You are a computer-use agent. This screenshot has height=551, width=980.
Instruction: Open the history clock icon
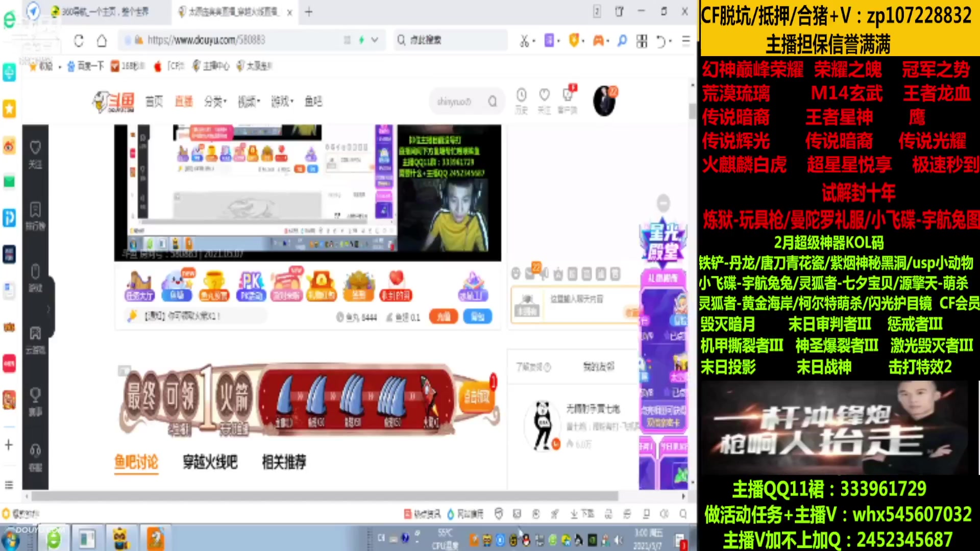coord(521,101)
